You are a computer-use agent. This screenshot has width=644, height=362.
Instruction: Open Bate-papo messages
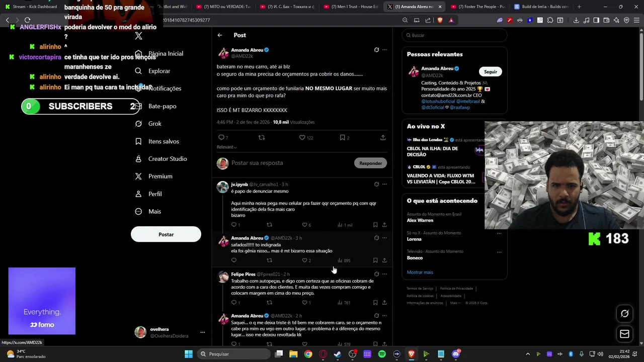(x=162, y=106)
